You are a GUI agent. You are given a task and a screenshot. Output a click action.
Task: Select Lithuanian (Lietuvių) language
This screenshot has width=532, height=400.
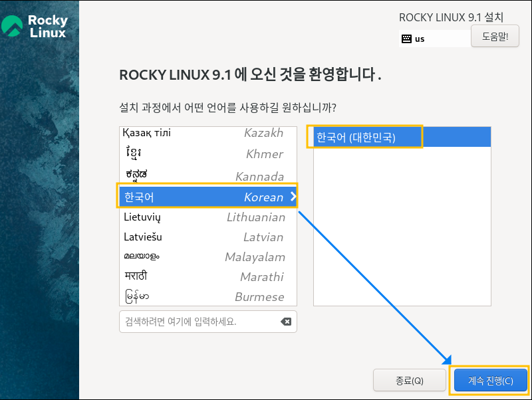tap(208, 217)
